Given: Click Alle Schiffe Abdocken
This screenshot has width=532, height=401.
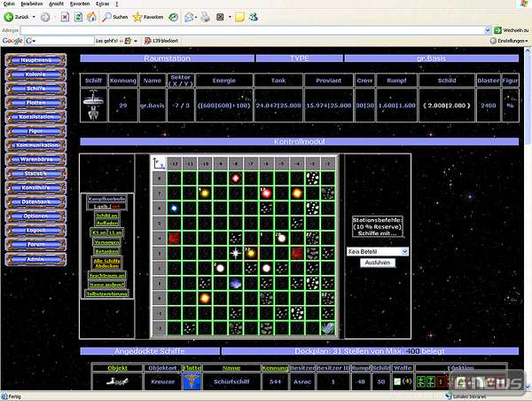Looking at the screenshot, I should point(107,263).
